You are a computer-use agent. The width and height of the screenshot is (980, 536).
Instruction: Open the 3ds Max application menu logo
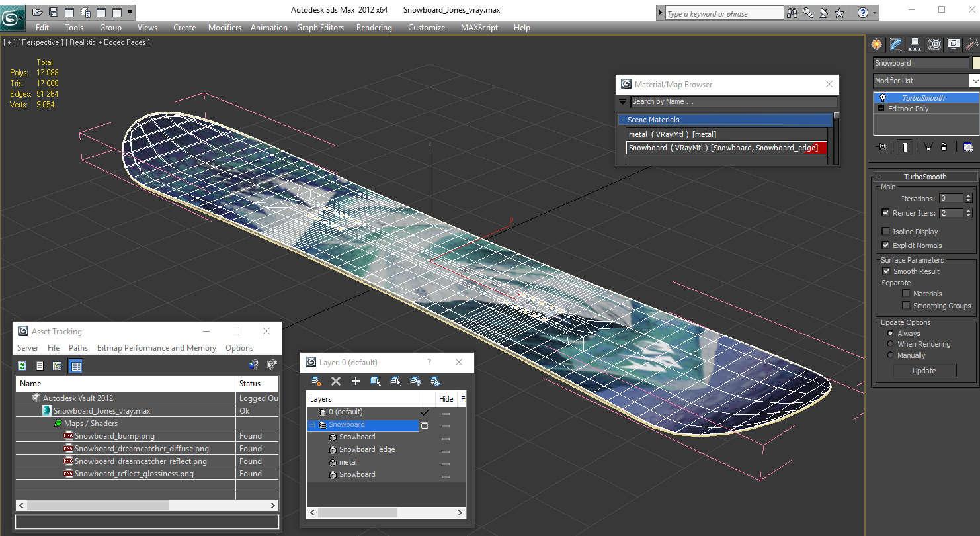12,17
